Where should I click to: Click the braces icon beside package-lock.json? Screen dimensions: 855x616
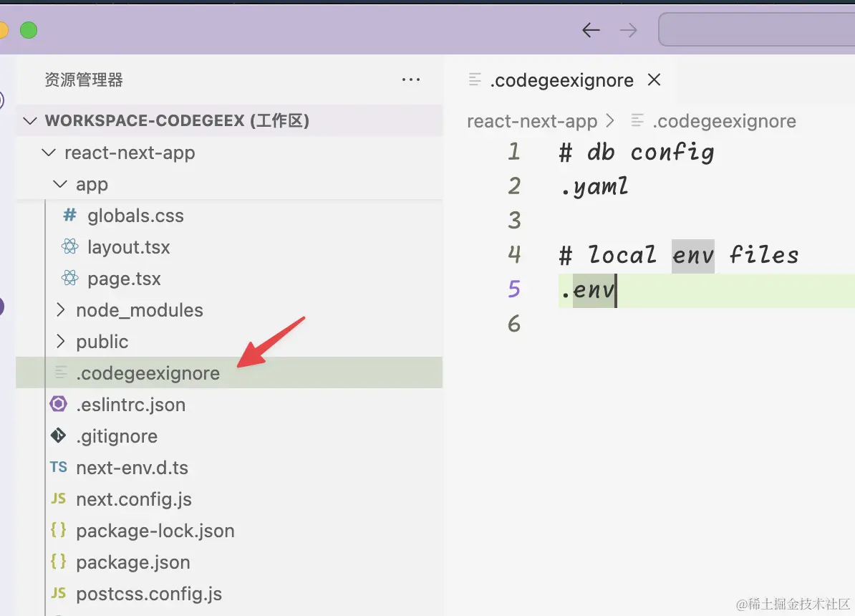pyautogui.click(x=58, y=530)
